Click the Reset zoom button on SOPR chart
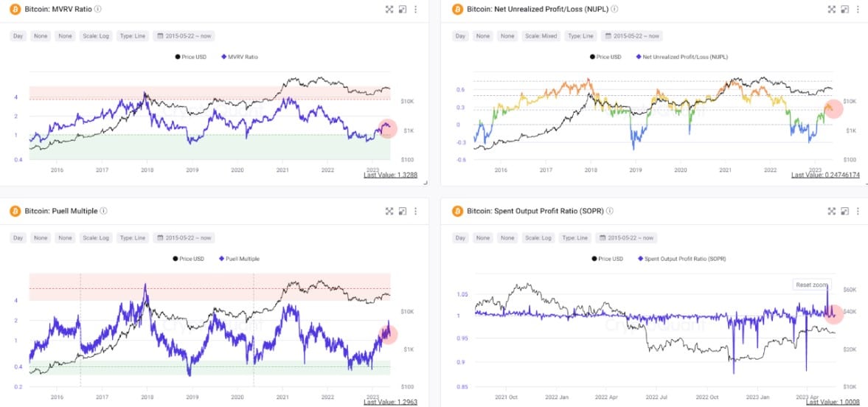 [x=811, y=285]
